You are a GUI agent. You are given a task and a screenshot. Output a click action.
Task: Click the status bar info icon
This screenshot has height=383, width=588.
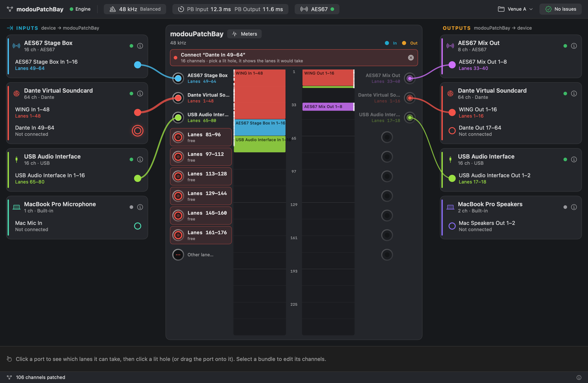(x=579, y=377)
